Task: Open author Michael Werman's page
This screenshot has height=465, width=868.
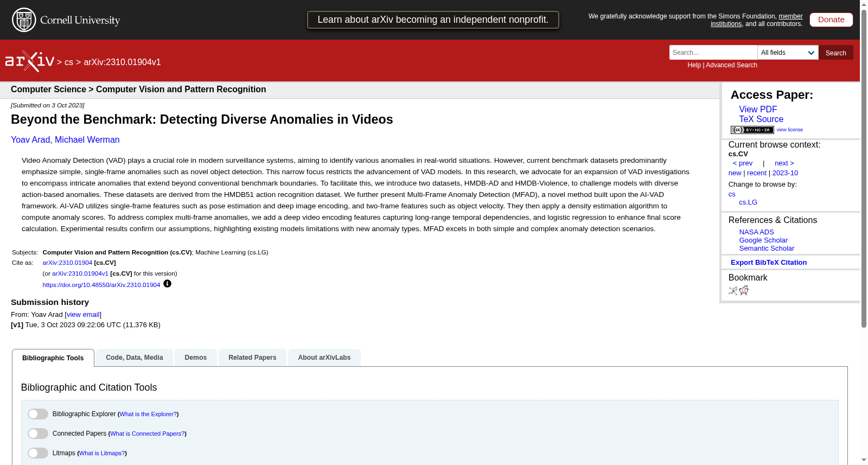Action: click(x=87, y=140)
